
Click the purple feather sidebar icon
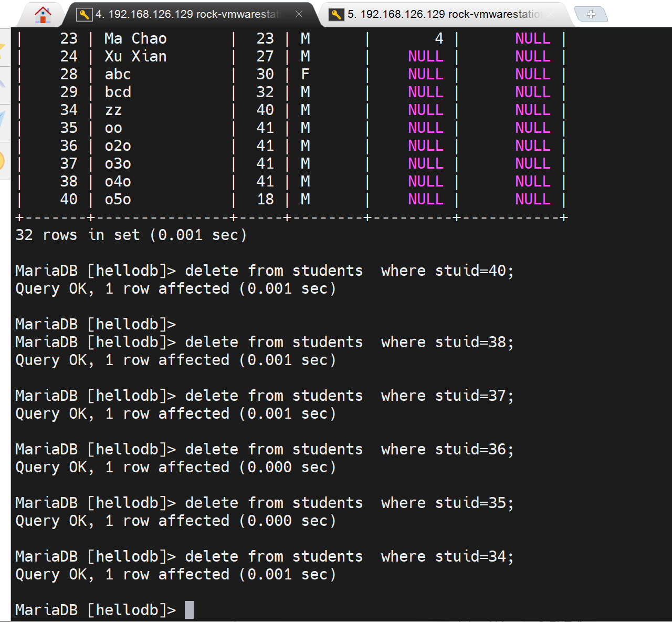3,83
